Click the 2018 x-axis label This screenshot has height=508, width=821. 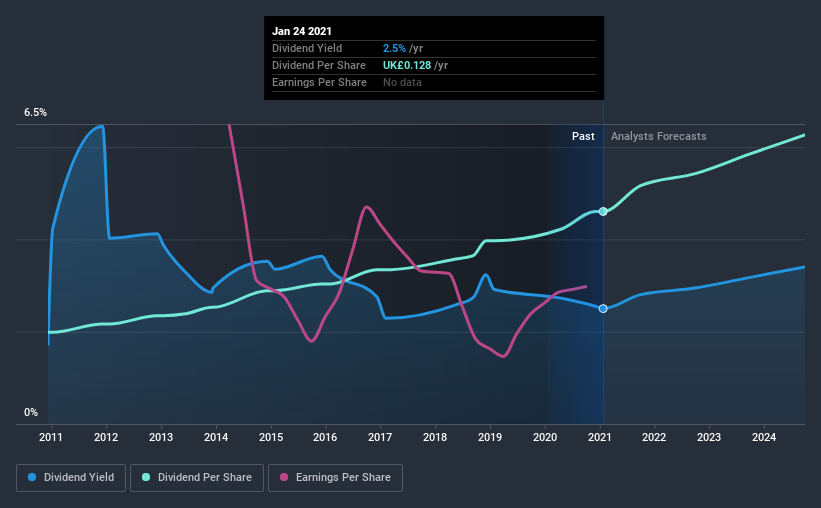point(435,437)
